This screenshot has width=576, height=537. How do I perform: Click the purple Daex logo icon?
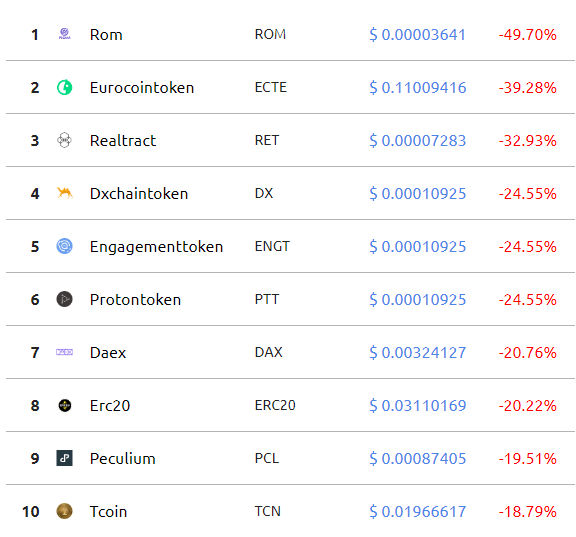pos(65,352)
